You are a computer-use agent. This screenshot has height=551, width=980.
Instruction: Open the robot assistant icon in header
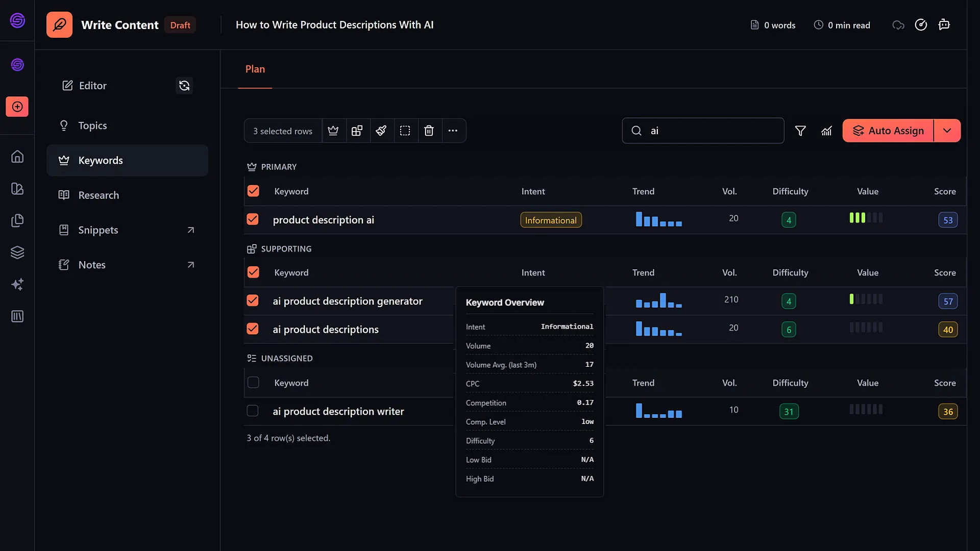pyautogui.click(x=944, y=24)
